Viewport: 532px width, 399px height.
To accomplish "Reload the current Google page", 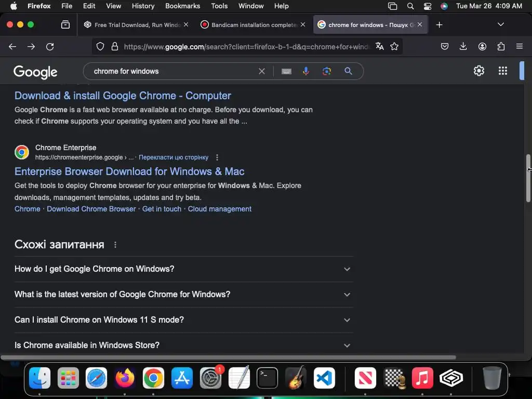I will 50,47.
